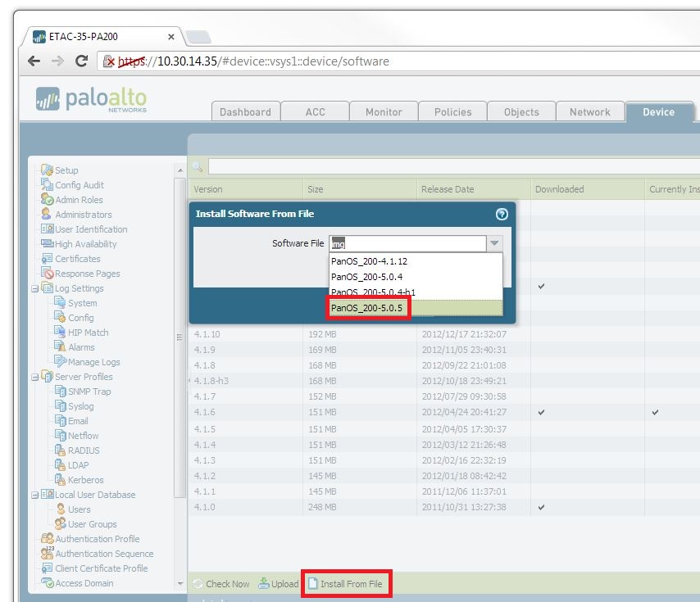The width and height of the screenshot is (700, 602).
Task: Select the Device tab
Action: (x=659, y=112)
